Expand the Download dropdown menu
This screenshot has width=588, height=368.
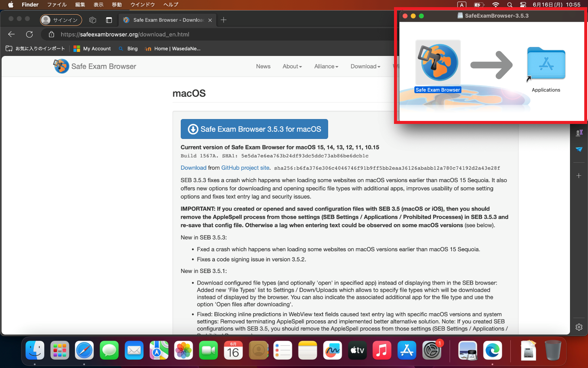[x=365, y=66]
